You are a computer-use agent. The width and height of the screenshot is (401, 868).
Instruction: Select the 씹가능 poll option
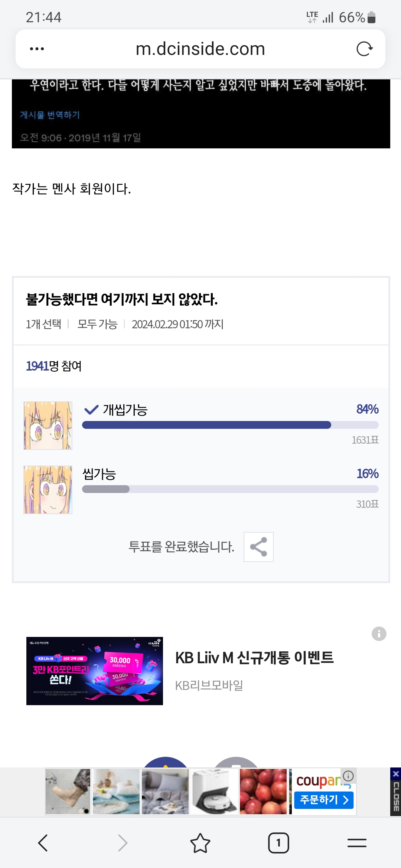[99, 474]
